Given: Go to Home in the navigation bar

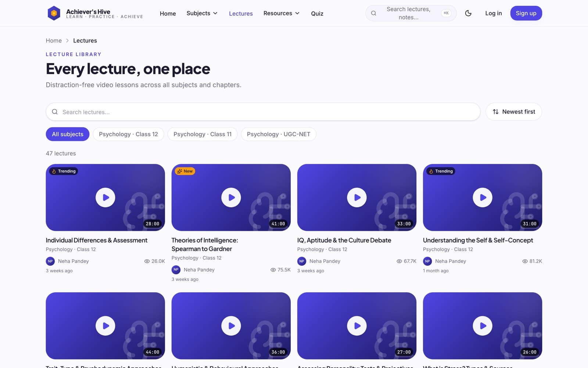Looking at the screenshot, I should point(168,14).
